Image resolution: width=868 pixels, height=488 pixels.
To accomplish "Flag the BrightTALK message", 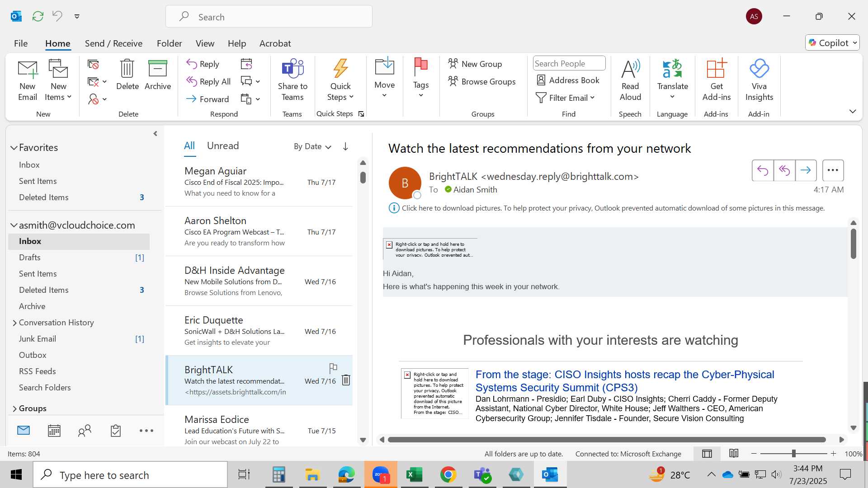I will pyautogui.click(x=333, y=368).
